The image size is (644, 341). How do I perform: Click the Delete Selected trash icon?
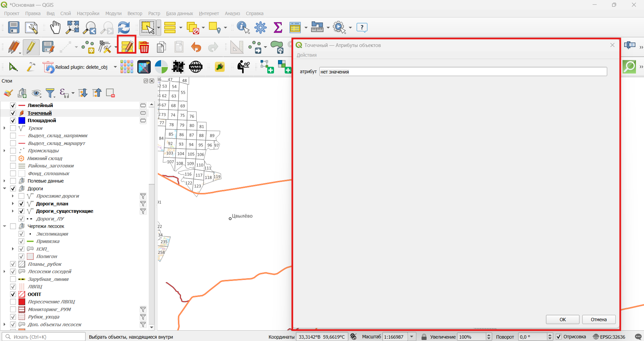pos(144,47)
